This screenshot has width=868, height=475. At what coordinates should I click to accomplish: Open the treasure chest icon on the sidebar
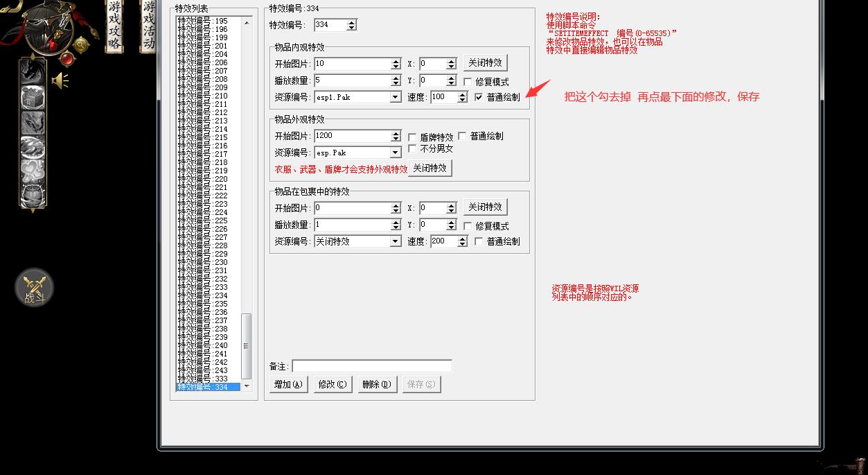point(31,98)
